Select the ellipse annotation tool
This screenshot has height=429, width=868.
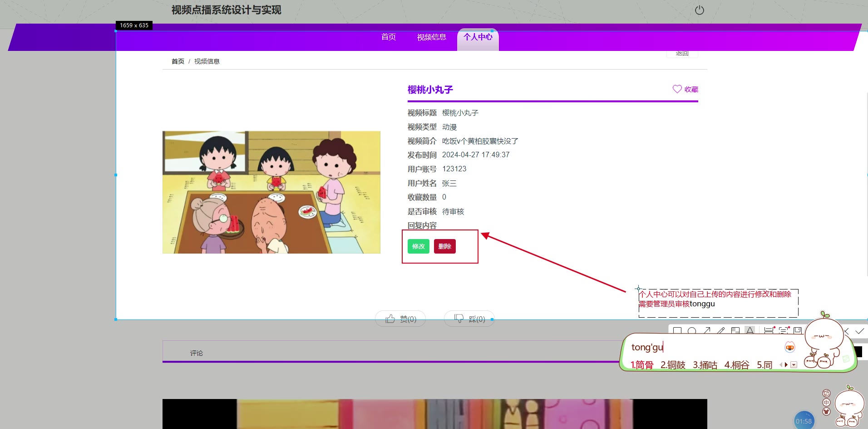692,331
